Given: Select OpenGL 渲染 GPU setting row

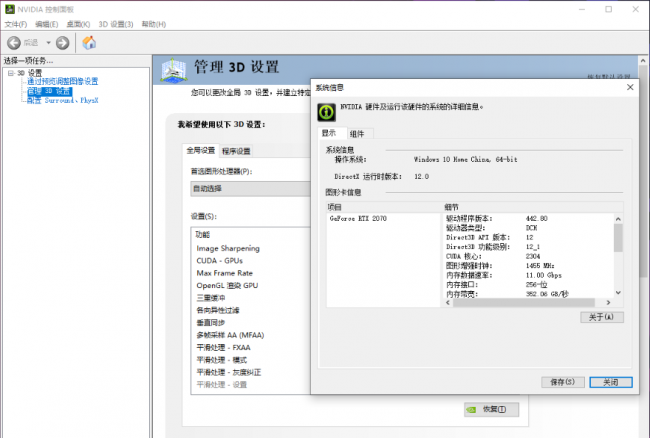Looking at the screenshot, I should point(227,286).
